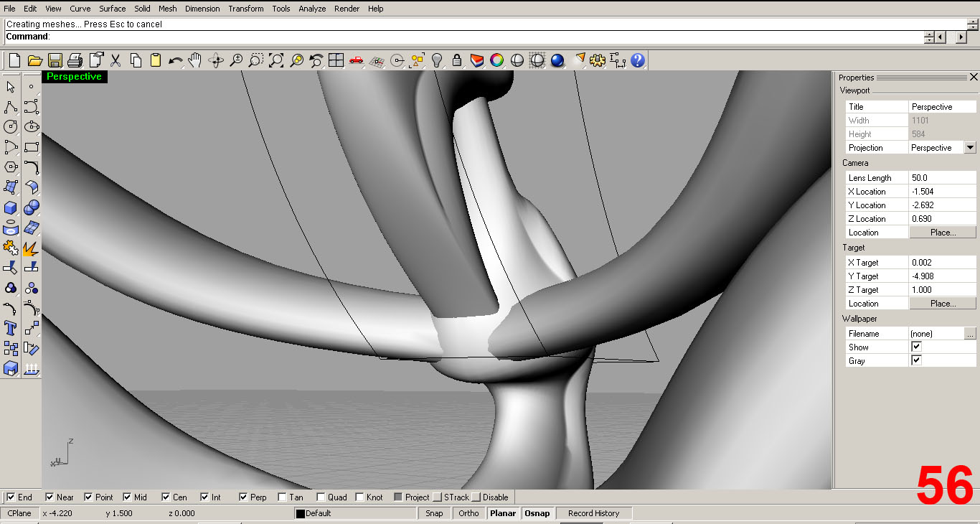Click the Join puzzle piece tool
This screenshot has height=524, width=980.
[x=11, y=248]
